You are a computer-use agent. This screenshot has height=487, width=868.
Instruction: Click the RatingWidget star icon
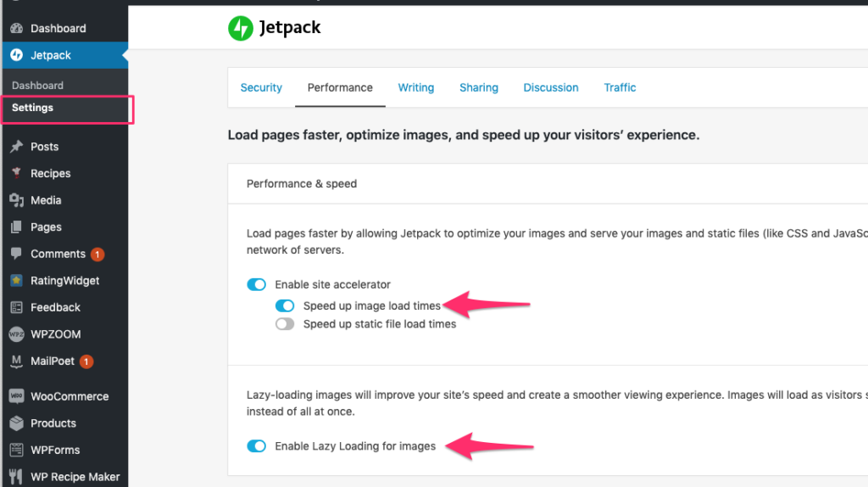point(17,280)
